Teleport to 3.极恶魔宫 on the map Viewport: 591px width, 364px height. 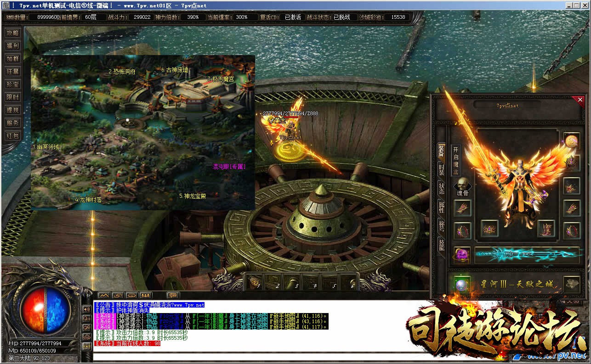point(221,79)
